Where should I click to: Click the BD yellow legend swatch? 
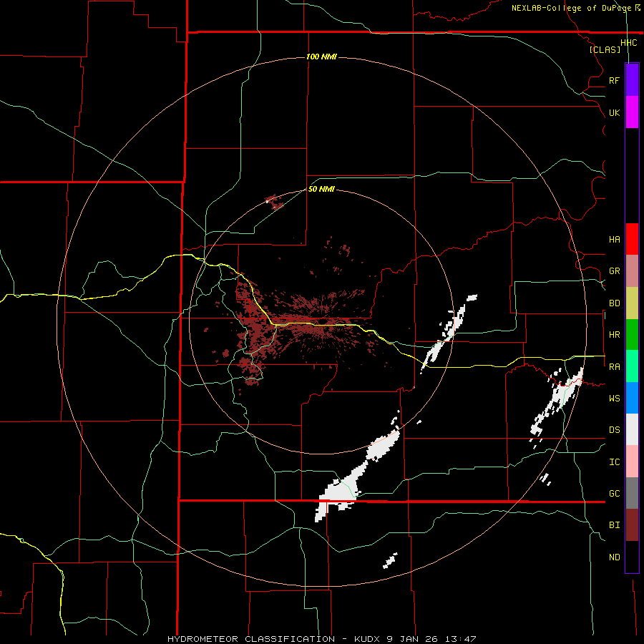point(632,303)
